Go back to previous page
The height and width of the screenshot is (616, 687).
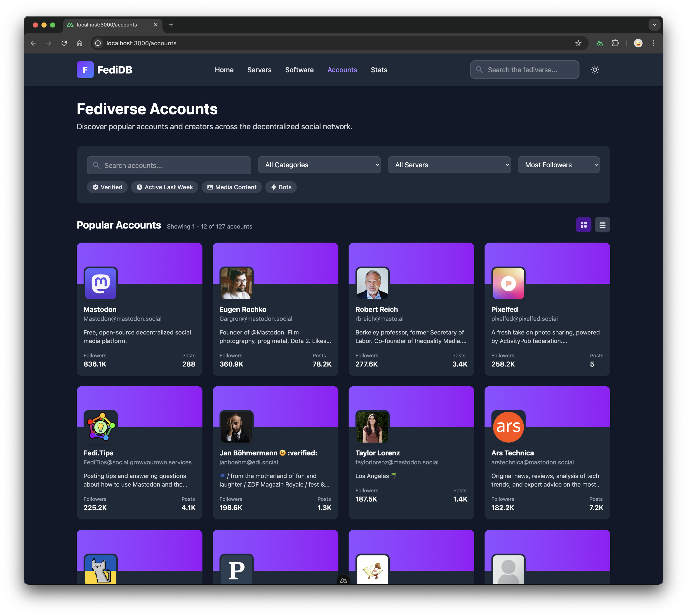[33, 43]
